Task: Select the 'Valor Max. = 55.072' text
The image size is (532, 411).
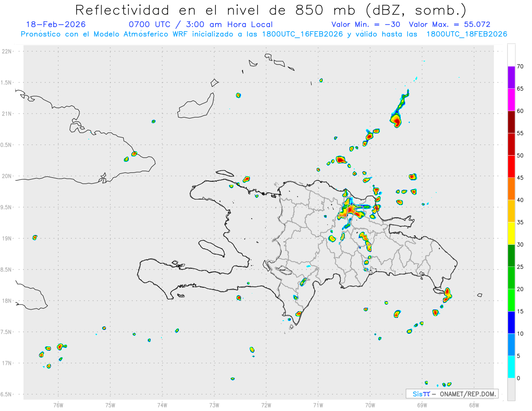Action: tap(450, 24)
